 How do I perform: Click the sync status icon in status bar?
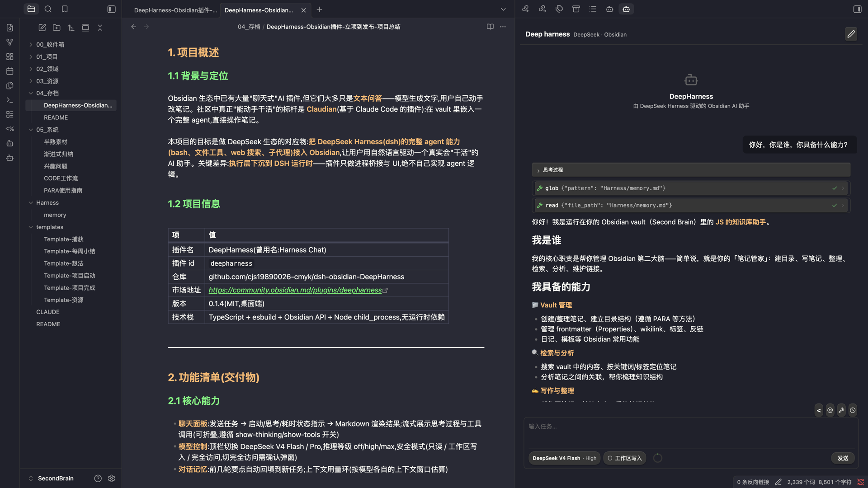tap(860, 482)
